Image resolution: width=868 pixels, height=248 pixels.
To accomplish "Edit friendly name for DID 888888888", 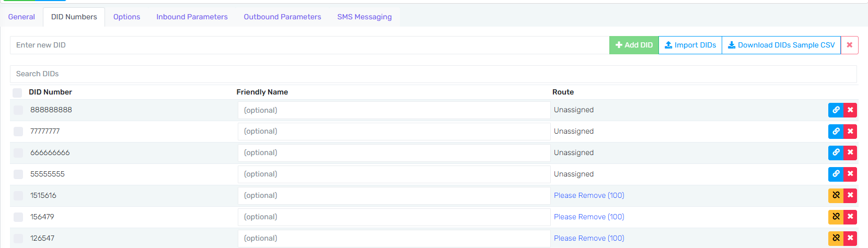I will [x=394, y=110].
